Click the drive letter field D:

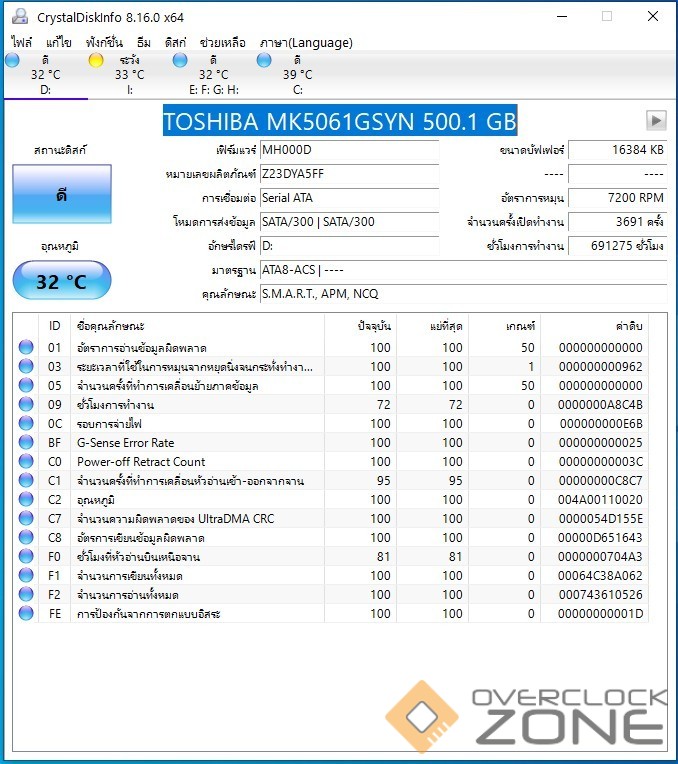tap(349, 246)
